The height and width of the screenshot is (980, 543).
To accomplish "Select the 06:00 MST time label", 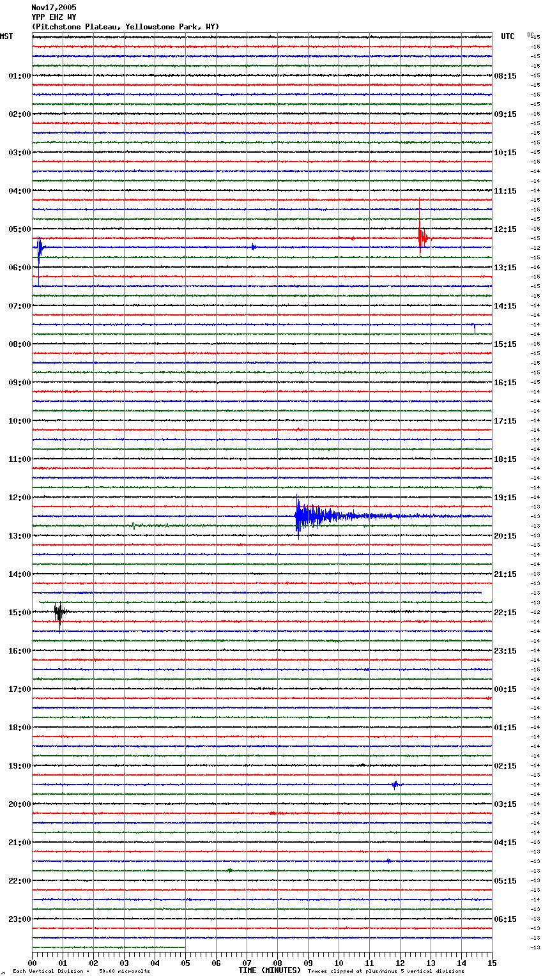I will pos(20,268).
